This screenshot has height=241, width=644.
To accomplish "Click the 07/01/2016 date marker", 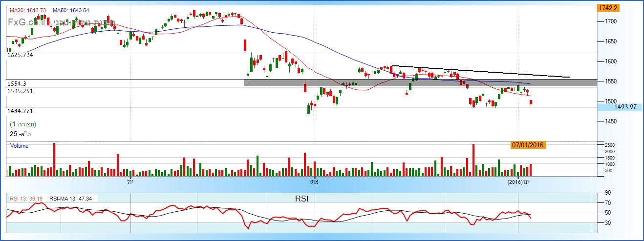I will tap(528, 145).
